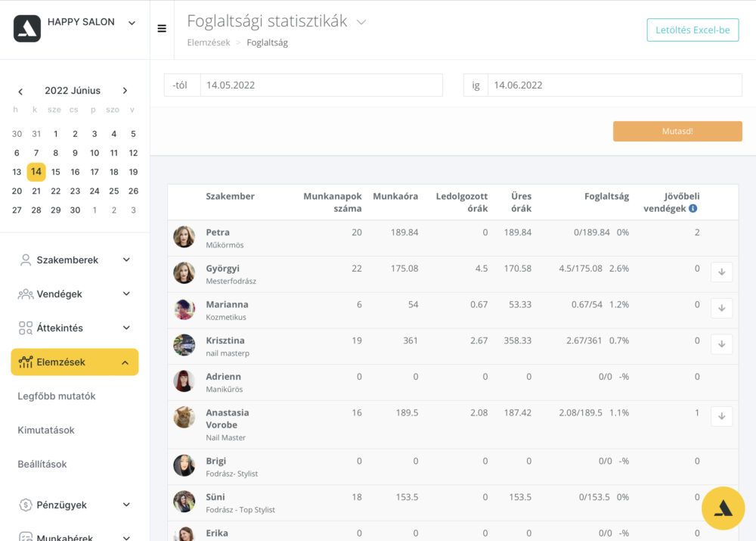Click the Áttekintés grid icon

tap(26, 328)
